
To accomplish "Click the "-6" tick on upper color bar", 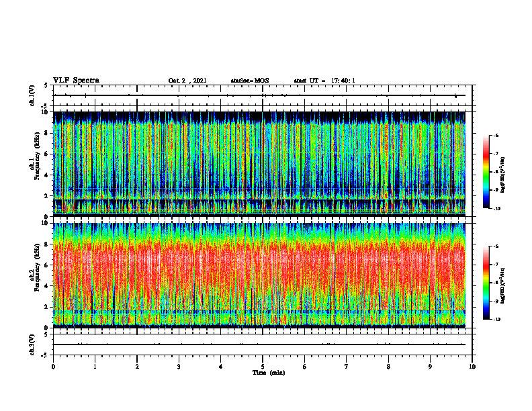I will (496, 135).
